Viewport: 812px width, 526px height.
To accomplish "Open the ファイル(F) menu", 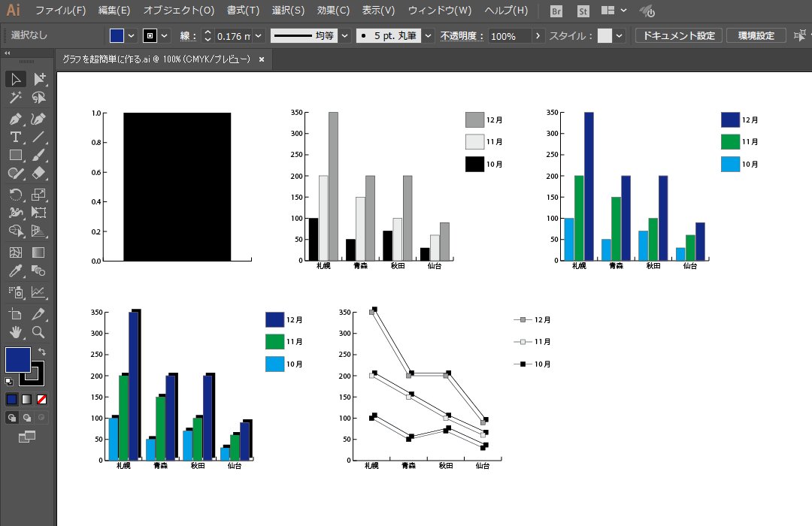I will tap(60, 11).
